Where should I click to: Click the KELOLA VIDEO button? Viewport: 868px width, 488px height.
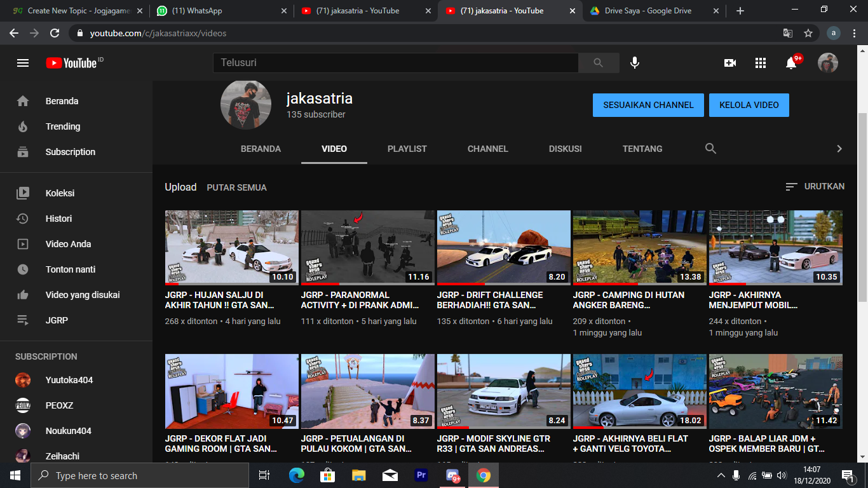click(749, 105)
